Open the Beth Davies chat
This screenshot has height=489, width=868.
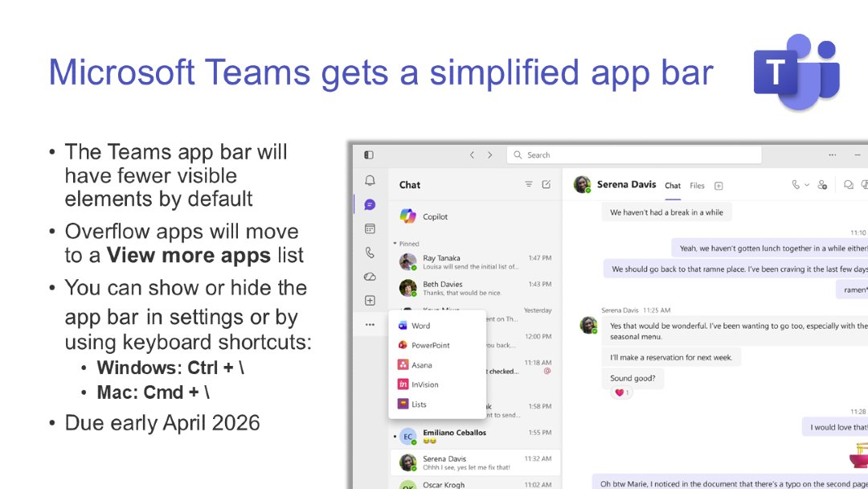pyautogui.click(x=475, y=288)
